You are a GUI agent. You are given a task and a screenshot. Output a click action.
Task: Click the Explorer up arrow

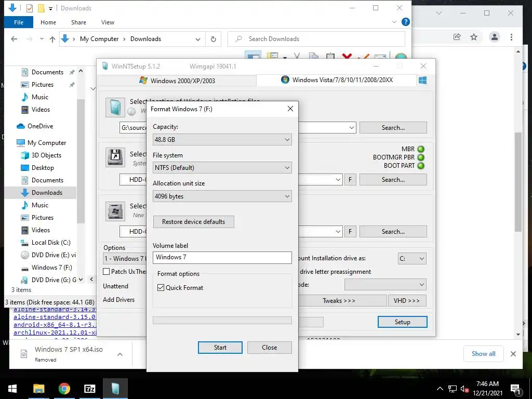coord(52,39)
